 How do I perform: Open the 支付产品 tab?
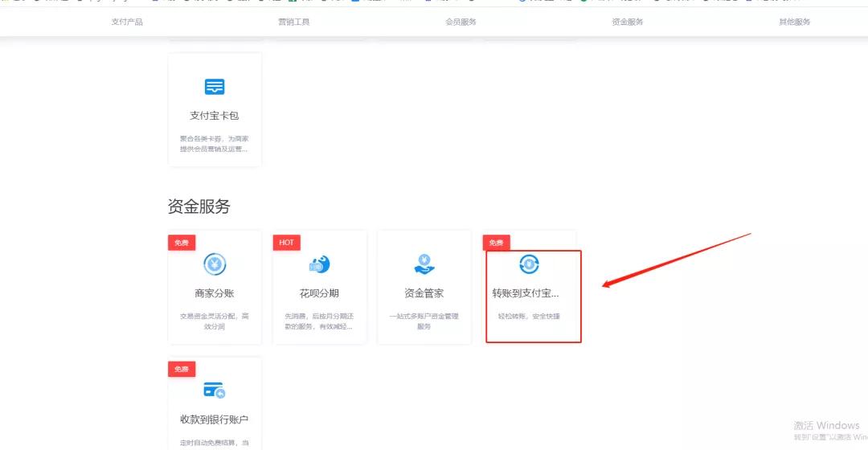(127, 22)
